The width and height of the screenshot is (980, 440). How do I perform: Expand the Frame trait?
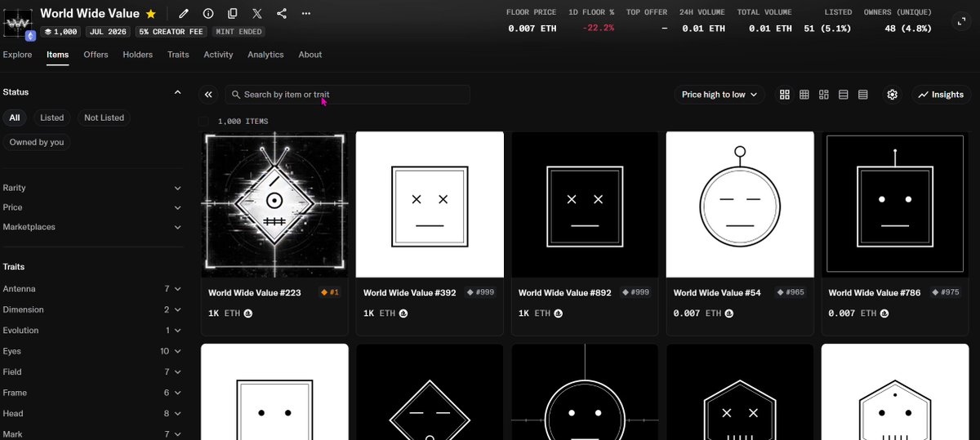(x=91, y=393)
